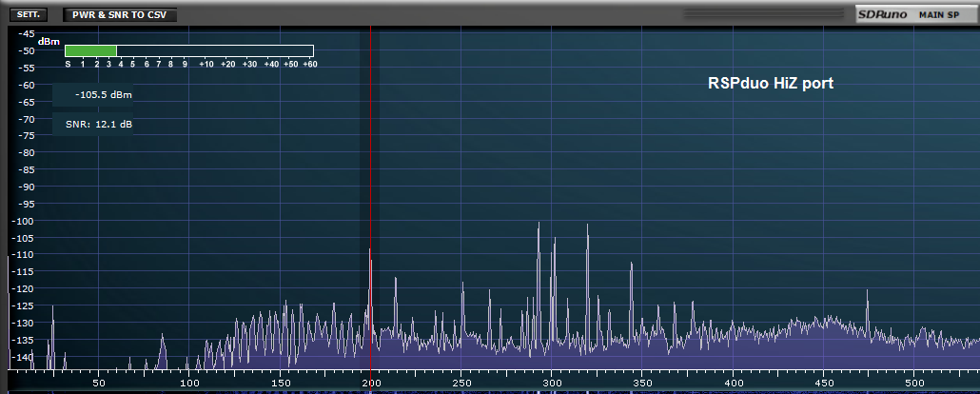Image resolution: width=980 pixels, height=394 pixels.
Task: Click the 350 frequency scale label
Action: click(642, 383)
